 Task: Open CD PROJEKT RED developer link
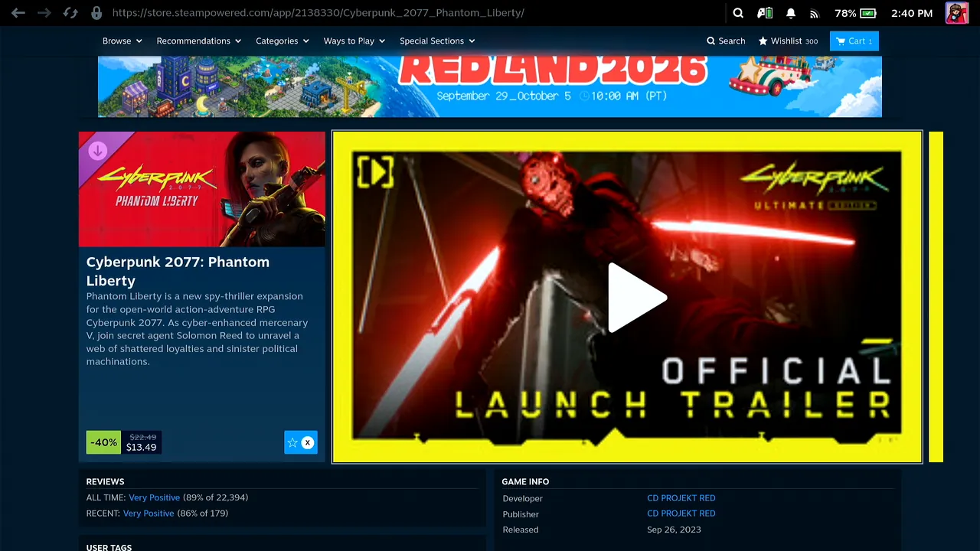pos(681,498)
